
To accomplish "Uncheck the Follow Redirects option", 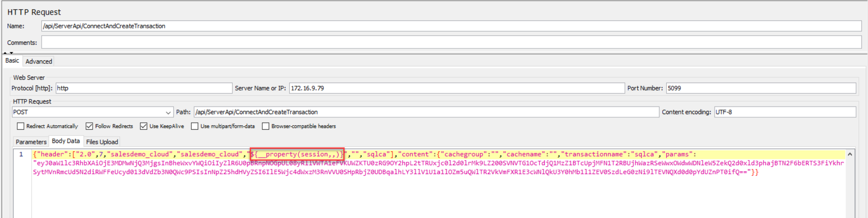I will tap(89, 127).
